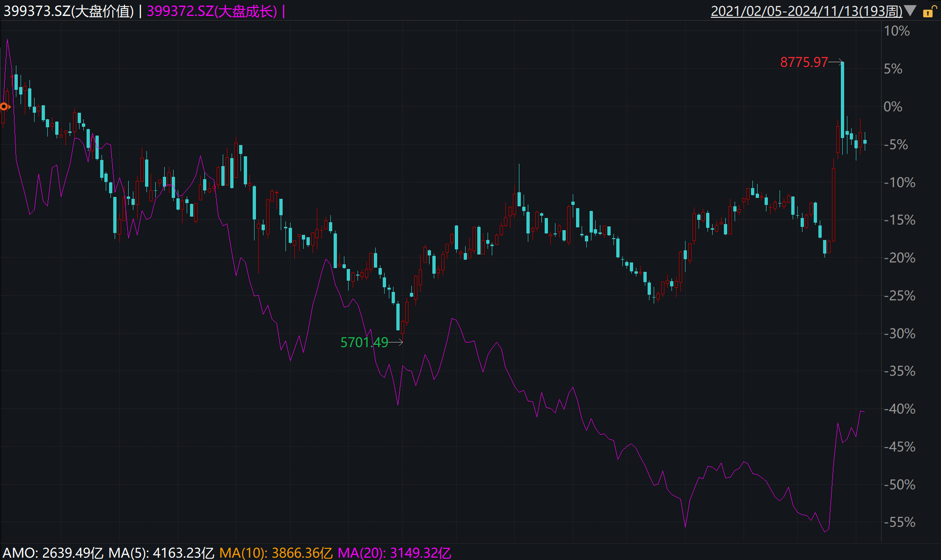941x560 pixels.
Task: Click the MA(5) 4163.23亿 indicator label
Action: pos(161,553)
